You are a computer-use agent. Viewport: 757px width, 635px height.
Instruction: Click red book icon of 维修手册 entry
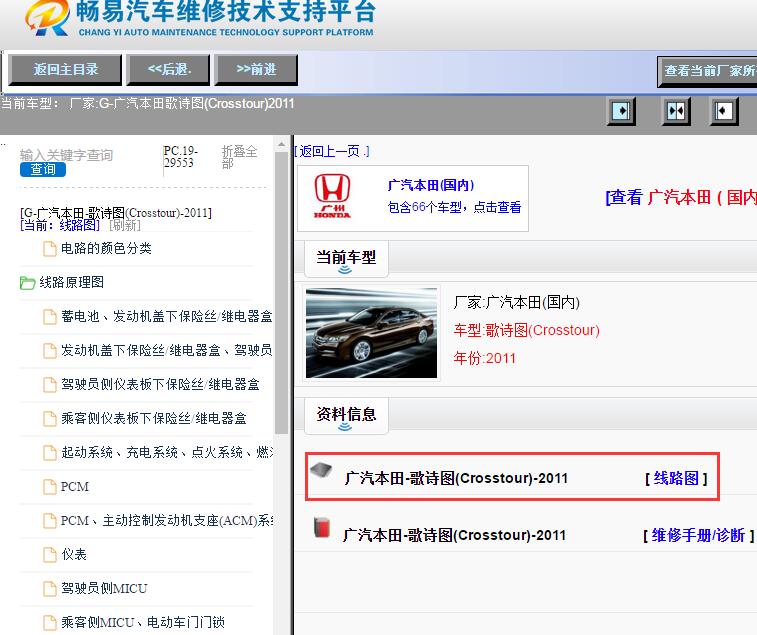click(322, 527)
